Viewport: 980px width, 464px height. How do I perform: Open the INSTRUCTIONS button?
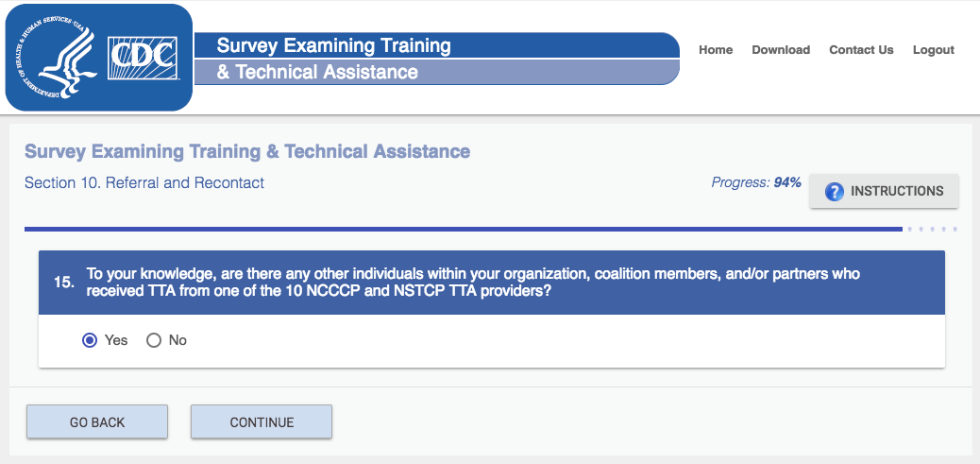coord(884,191)
